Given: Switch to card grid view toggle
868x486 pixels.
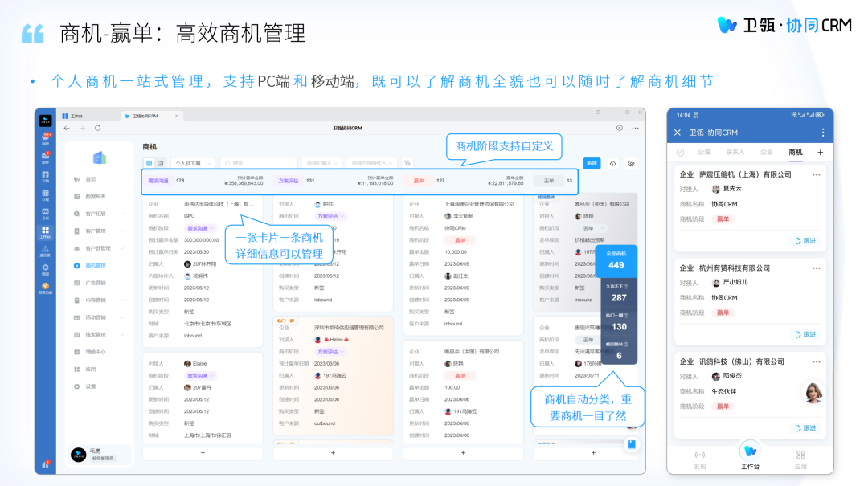Looking at the screenshot, I should pyautogui.click(x=149, y=163).
